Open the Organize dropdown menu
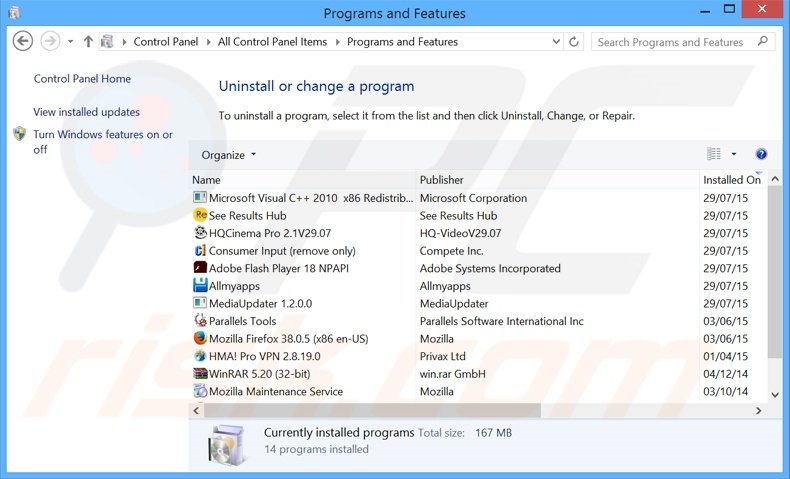Viewport: 790px width, 479px height. pyautogui.click(x=229, y=155)
